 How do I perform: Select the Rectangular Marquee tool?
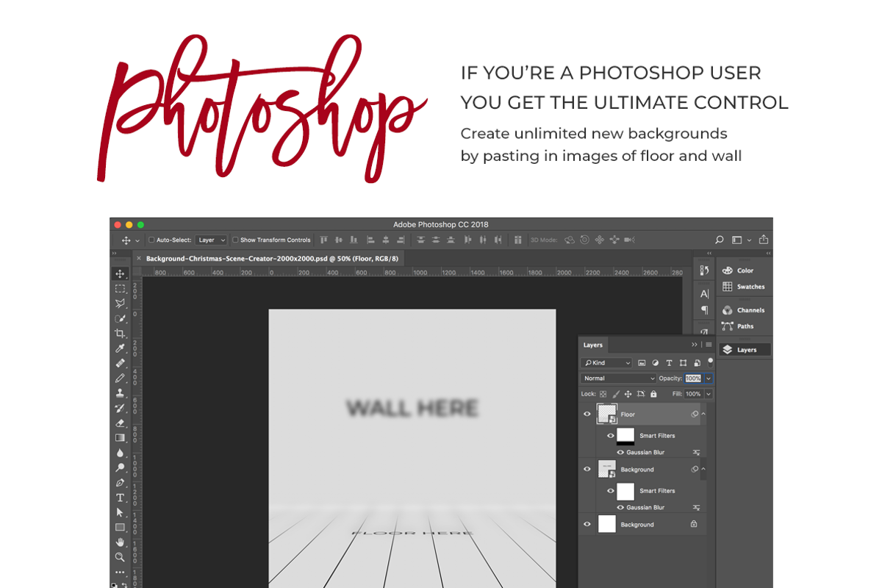click(120, 289)
